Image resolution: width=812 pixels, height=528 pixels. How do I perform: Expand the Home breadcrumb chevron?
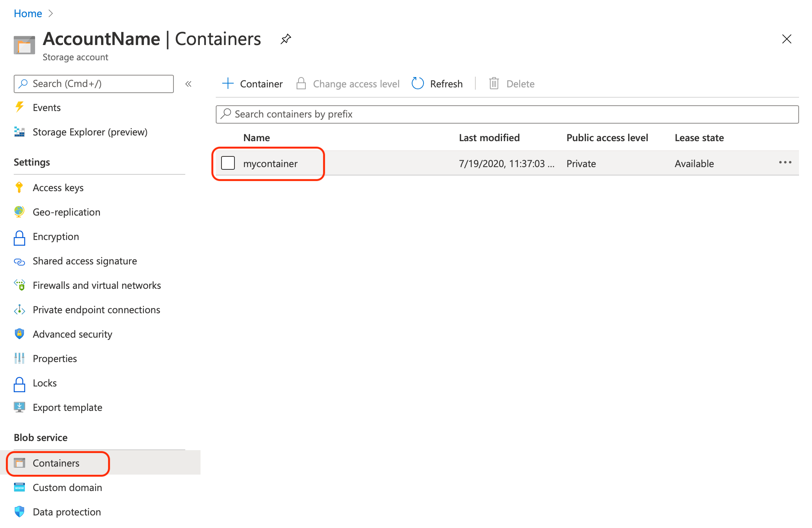(x=51, y=13)
